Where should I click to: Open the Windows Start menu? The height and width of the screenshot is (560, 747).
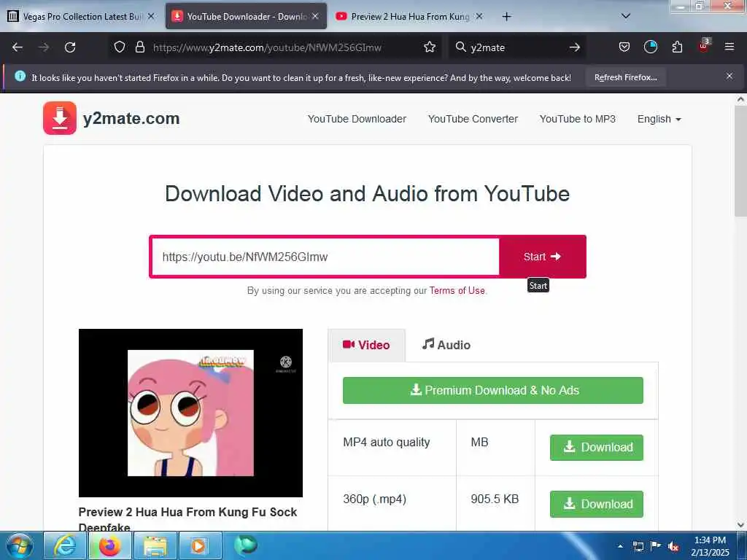(x=20, y=545)
